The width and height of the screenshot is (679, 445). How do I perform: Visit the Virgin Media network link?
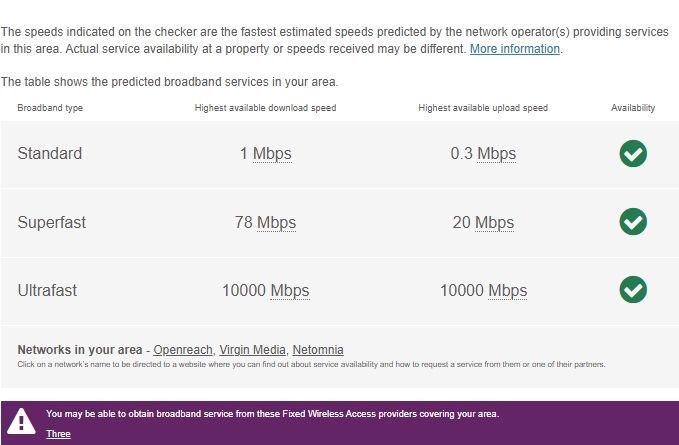click(x=252, y=350)
